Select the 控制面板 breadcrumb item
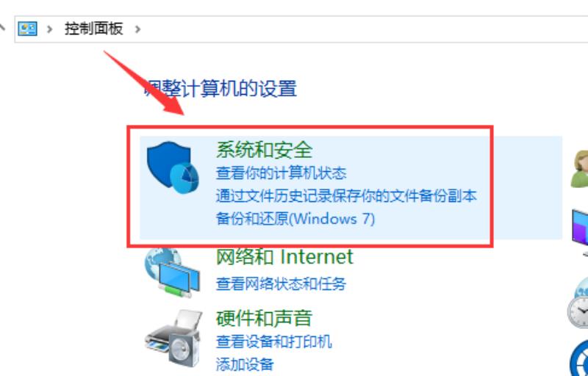 (x=94, y=29)
